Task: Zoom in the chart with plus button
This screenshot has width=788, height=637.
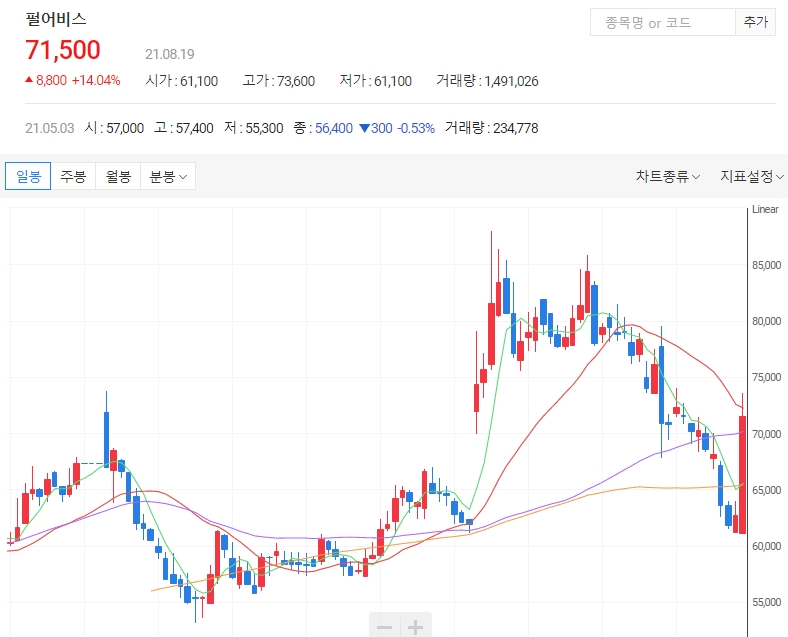Action: tap(416, 626)
